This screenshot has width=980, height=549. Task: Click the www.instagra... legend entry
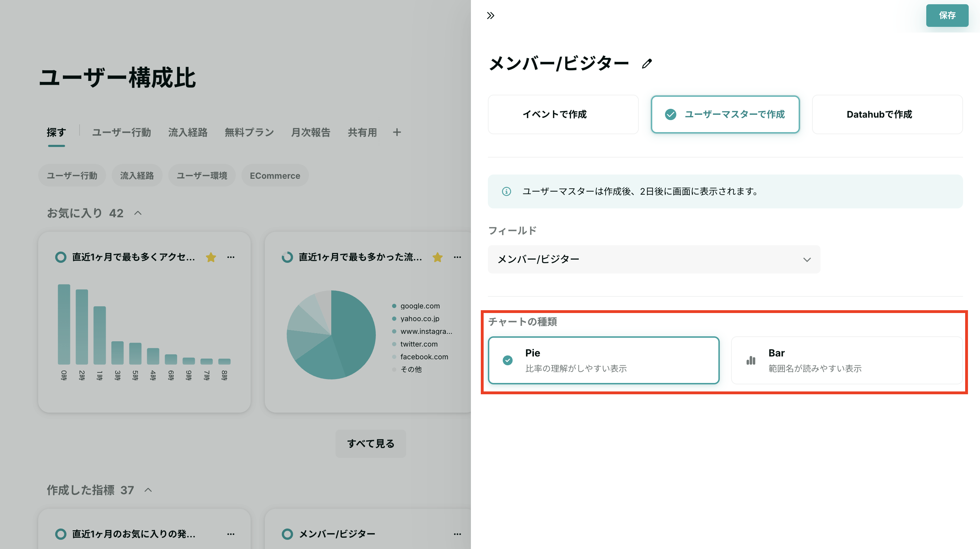[x=422, y=331]
